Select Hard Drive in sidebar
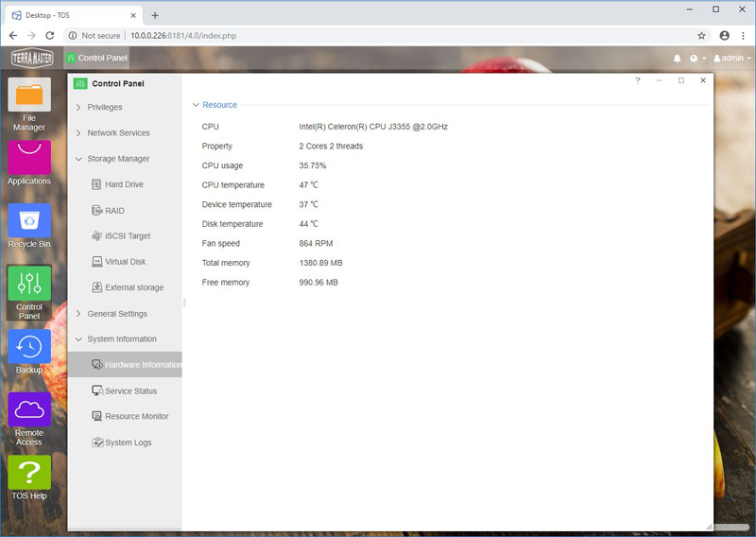Viewport: 756px width, 537px height. coord(124,184)
